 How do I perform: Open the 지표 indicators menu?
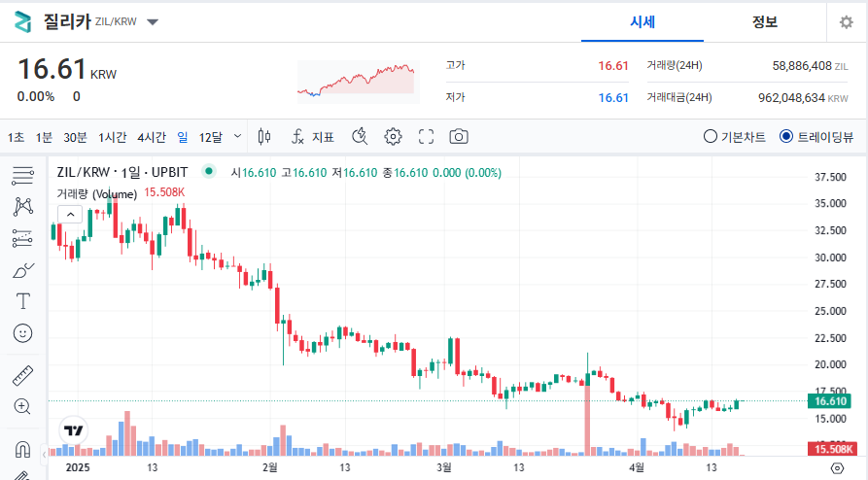pos(313,137)
